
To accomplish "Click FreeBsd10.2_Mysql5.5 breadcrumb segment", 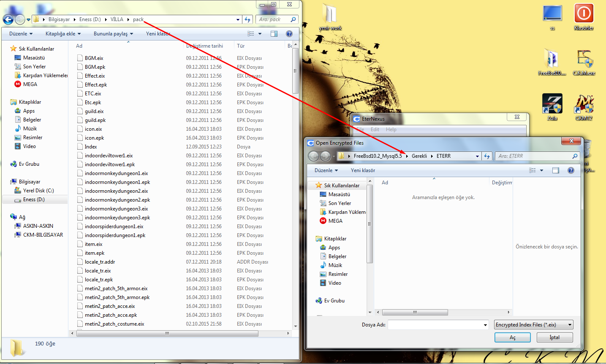I will tap(378, 156).
